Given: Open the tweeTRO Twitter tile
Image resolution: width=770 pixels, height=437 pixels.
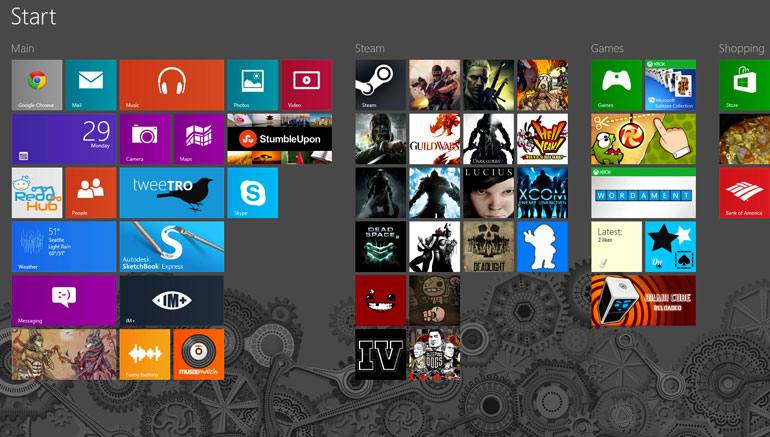Looking at the screenshot, I should pos(171,193).
